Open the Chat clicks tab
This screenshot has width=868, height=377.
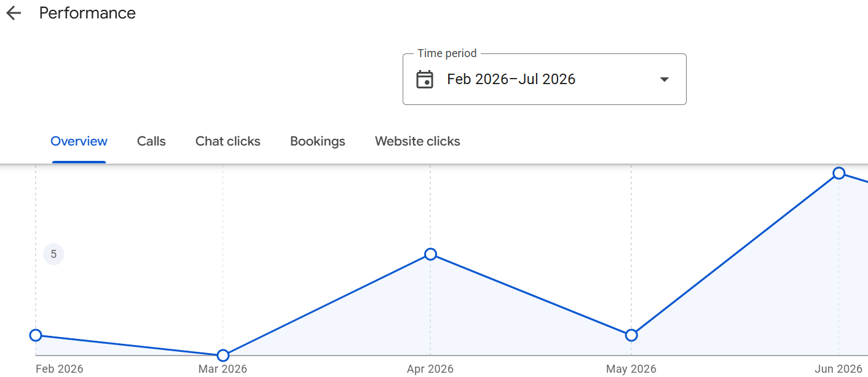click(228, 141)
